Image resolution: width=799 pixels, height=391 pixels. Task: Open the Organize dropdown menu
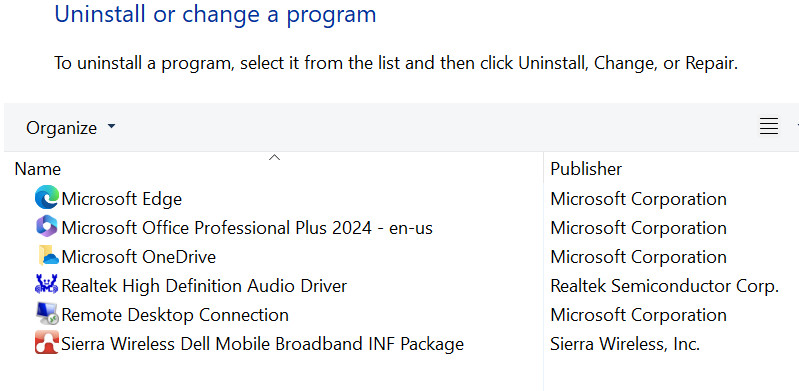[71, 127]
